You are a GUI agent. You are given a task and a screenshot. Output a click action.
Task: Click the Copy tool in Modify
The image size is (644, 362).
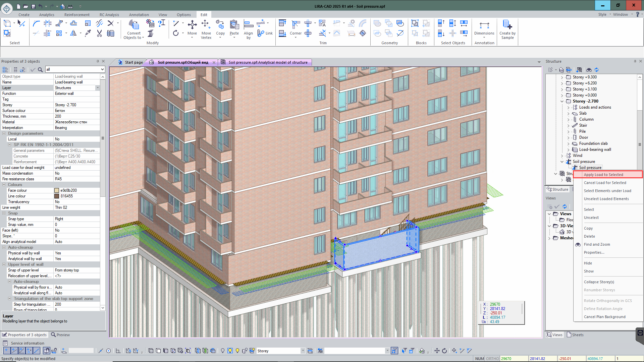click(x=220, y=24)
